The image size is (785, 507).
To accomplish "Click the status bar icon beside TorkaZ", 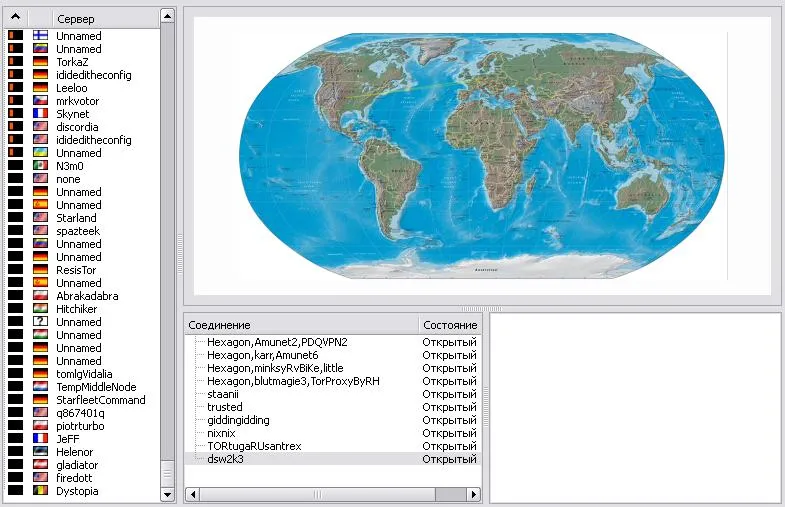I will [15, 62].
